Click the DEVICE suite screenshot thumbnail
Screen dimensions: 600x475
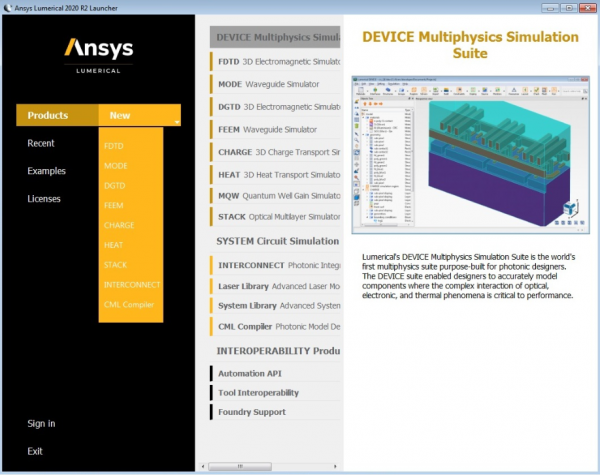(x=468, y=156)
